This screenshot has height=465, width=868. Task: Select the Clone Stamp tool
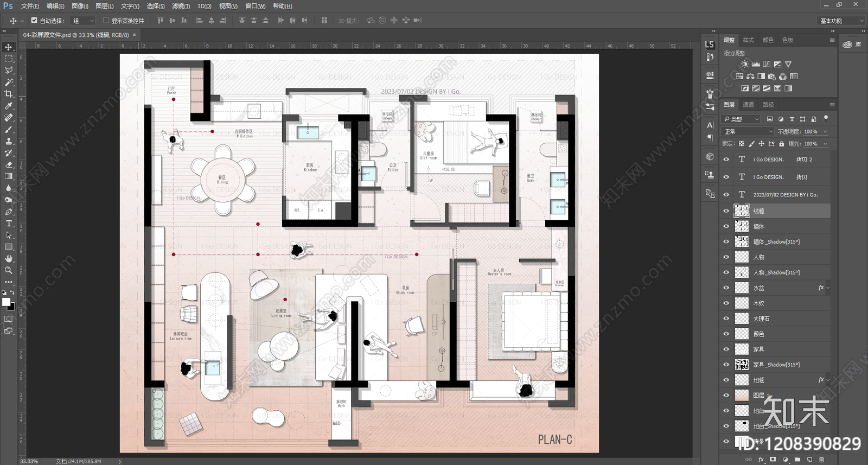point(9,141)
